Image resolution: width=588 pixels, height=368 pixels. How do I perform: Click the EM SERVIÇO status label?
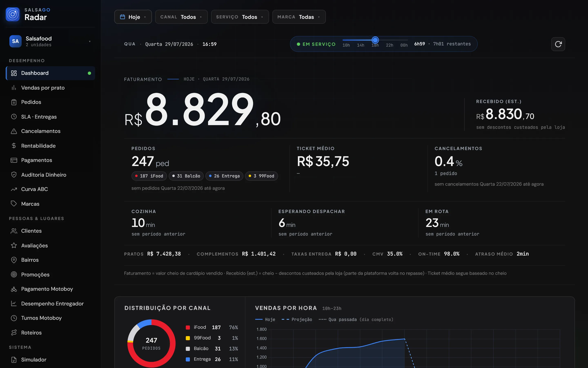(319, 44)
